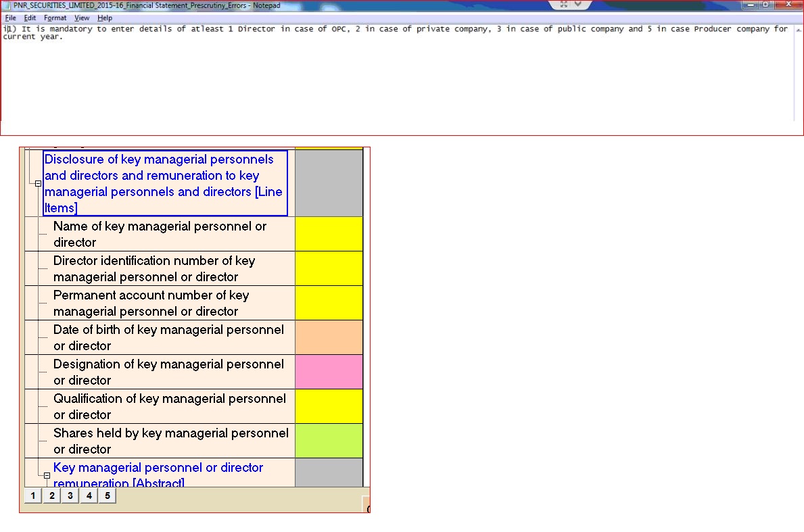Select the View menu
Viewport: 804px width, 532px height.
coord(82,18)
